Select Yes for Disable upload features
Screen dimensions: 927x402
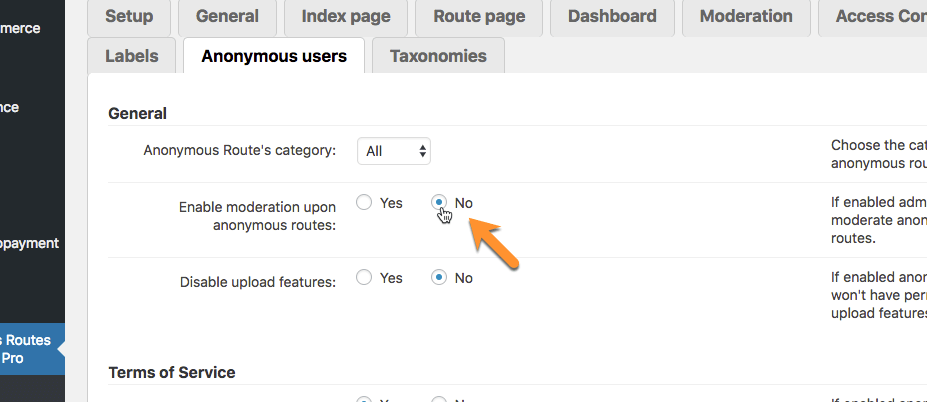point(364,278)
